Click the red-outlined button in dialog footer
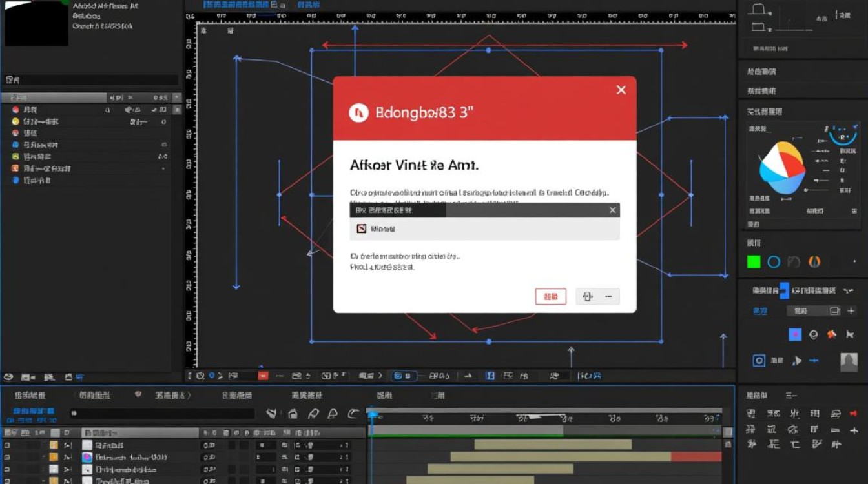Screen dimensions: 868x484 pos(550,296)
